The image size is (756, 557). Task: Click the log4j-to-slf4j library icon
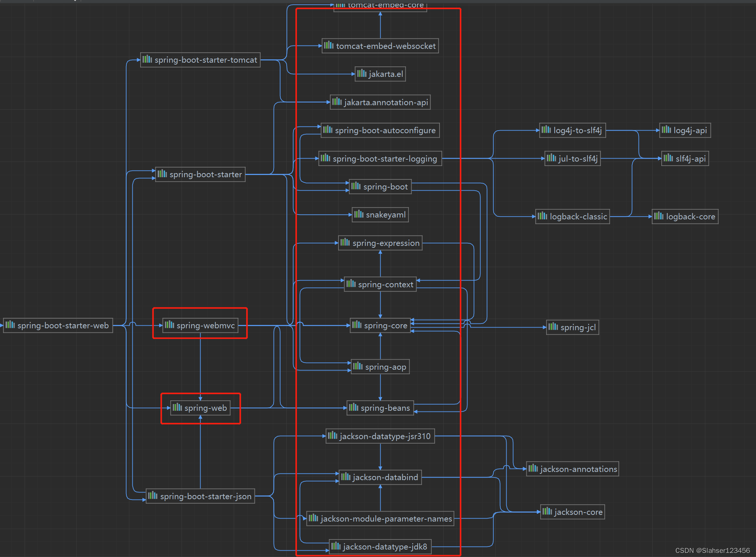(546, 130)
